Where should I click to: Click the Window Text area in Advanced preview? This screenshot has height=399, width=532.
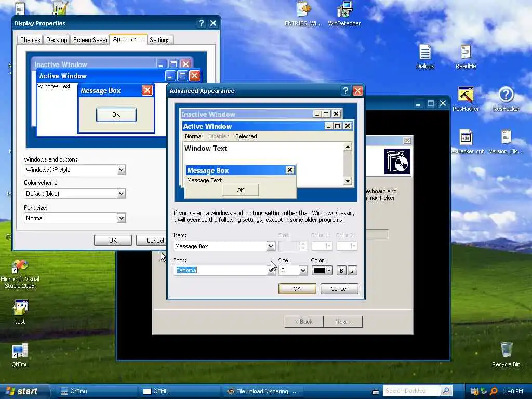pos(206,148)
